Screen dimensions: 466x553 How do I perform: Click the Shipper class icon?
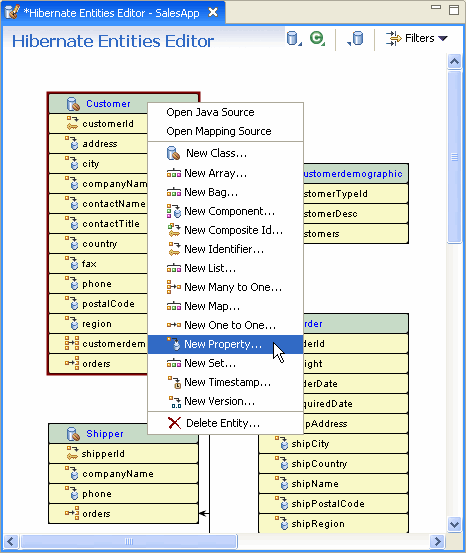click(x=73, y=434)
